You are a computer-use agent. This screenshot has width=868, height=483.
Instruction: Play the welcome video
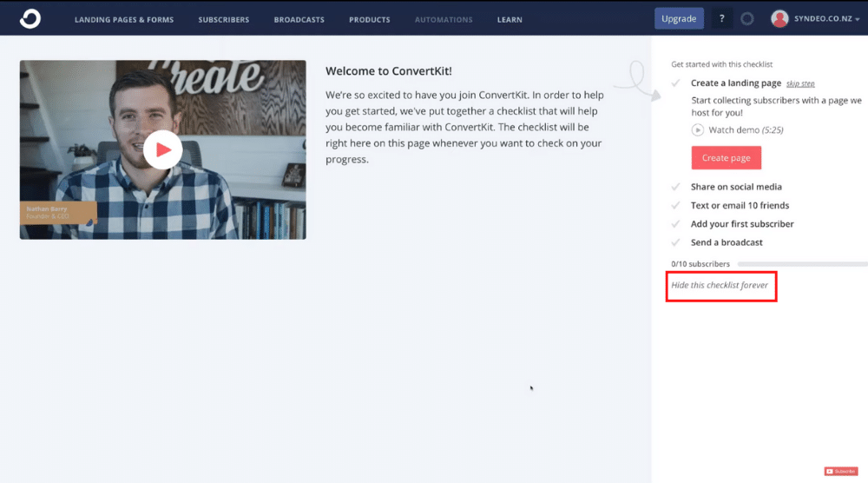pyautogui.click(x=162, y=149)
